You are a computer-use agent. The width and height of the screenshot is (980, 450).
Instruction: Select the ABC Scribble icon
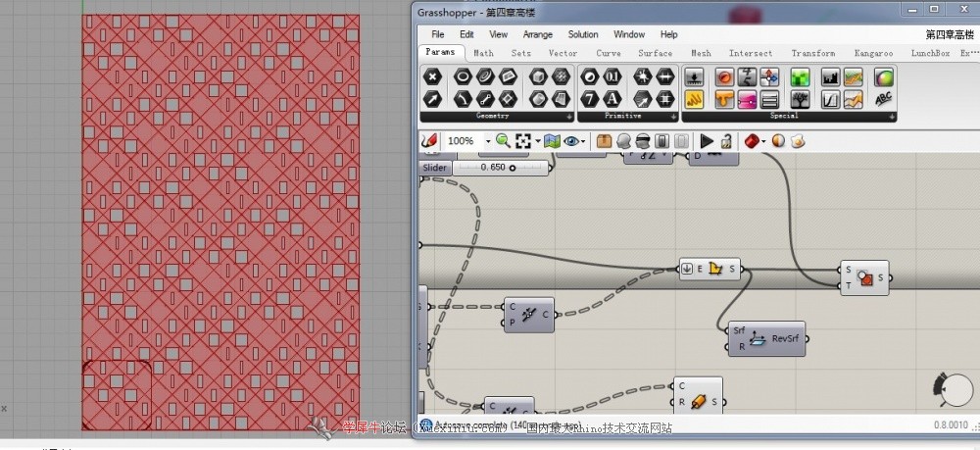884,99
